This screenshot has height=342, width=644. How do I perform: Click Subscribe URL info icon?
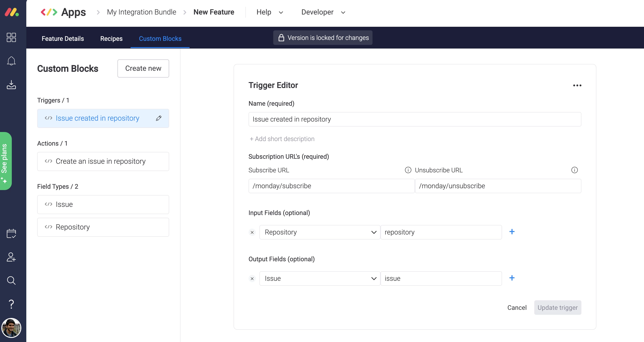408,170
